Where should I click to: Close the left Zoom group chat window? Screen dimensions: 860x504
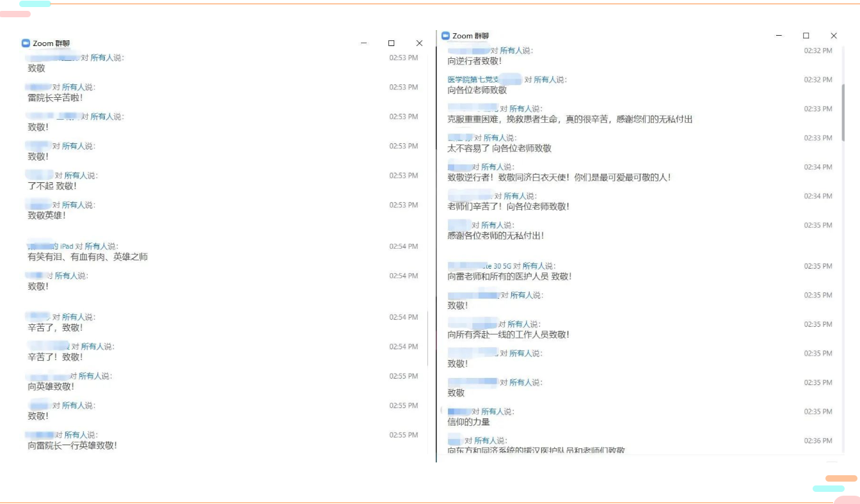pos(419,43)
